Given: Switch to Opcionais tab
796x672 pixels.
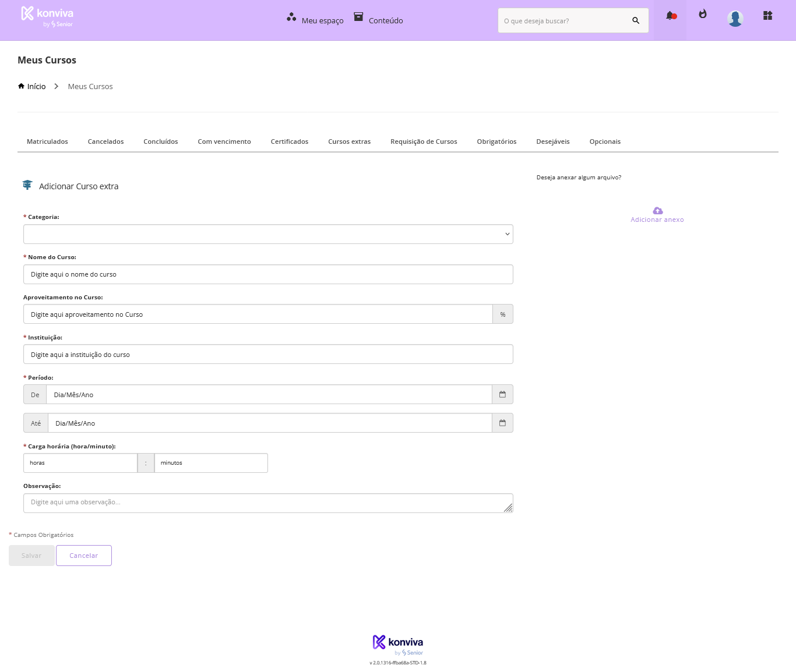Looking at the screenshot, I should click(605, 142).
